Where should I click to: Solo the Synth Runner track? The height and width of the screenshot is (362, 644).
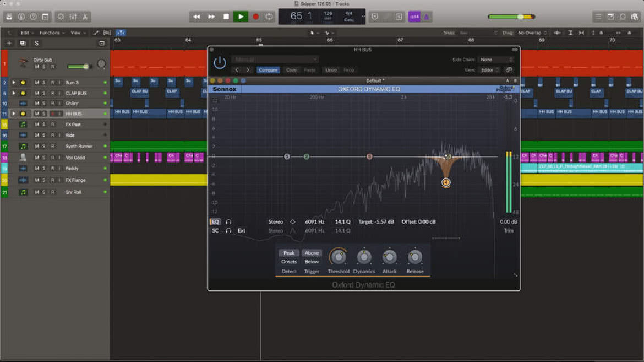coord(44,146)
